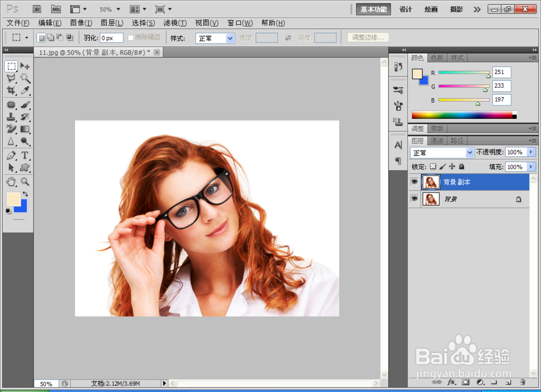Select the Path Selection tool
The width and height of the screenshot is (541, 392).
[x=11, y=168]
